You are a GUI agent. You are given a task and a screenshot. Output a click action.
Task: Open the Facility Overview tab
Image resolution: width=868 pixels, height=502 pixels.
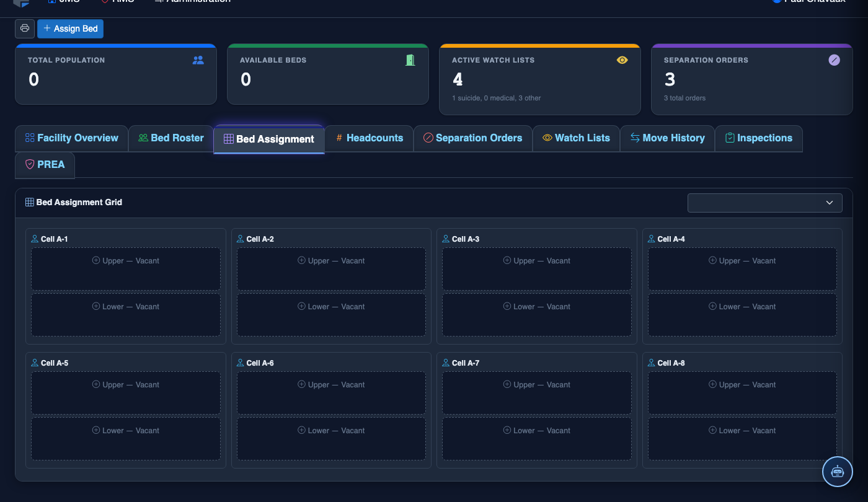[71, 138]
